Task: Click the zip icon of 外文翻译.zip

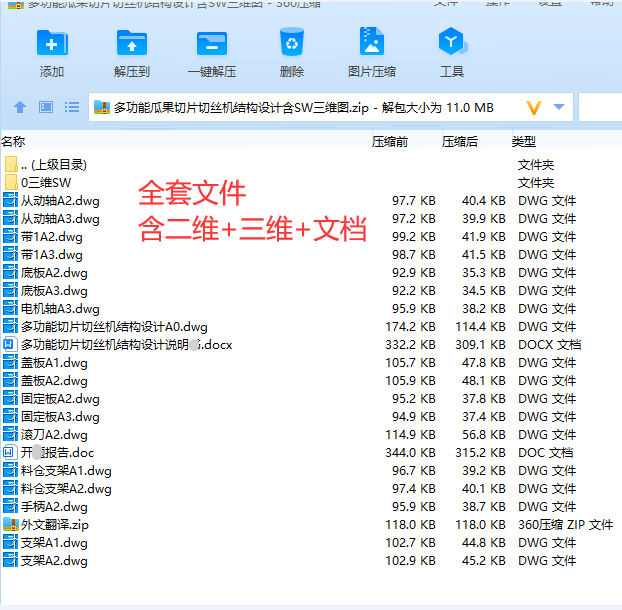Action: 11,524
